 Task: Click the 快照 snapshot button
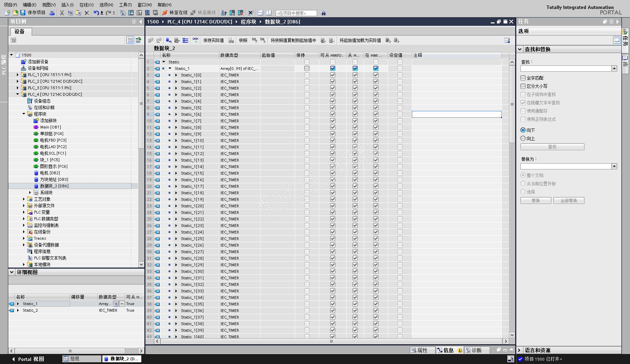(243, 40)
